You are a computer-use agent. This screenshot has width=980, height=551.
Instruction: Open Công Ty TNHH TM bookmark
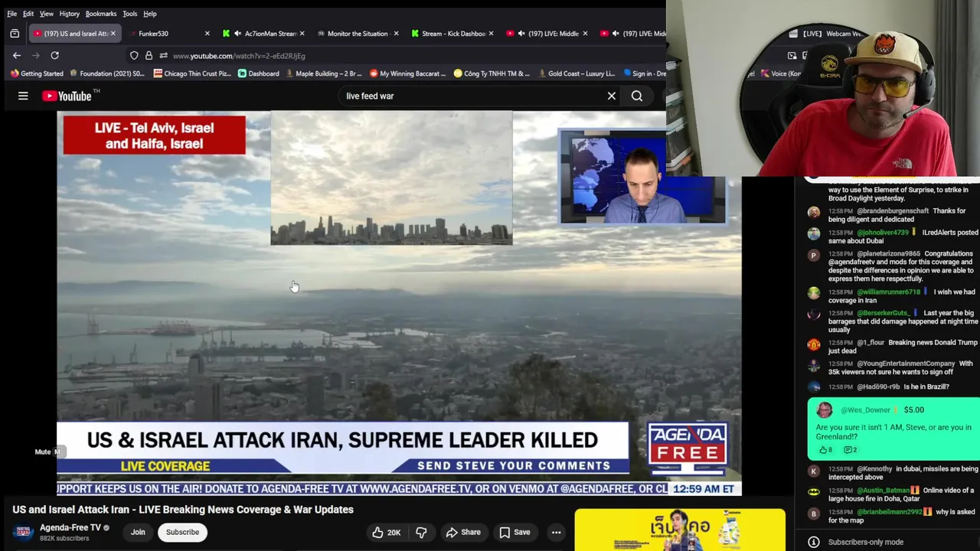pos(492,73)
